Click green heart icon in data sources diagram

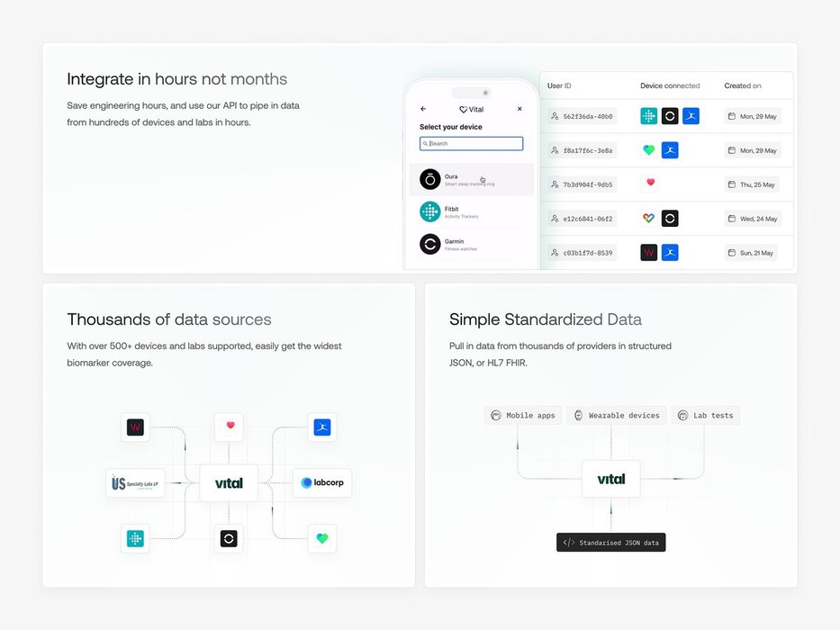coord(322,538)
